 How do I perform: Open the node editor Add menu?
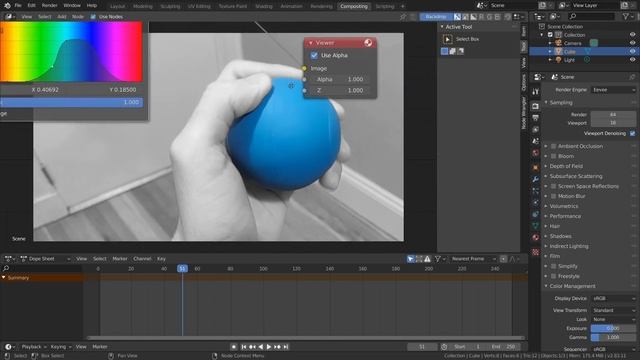(x=62, y=17)
